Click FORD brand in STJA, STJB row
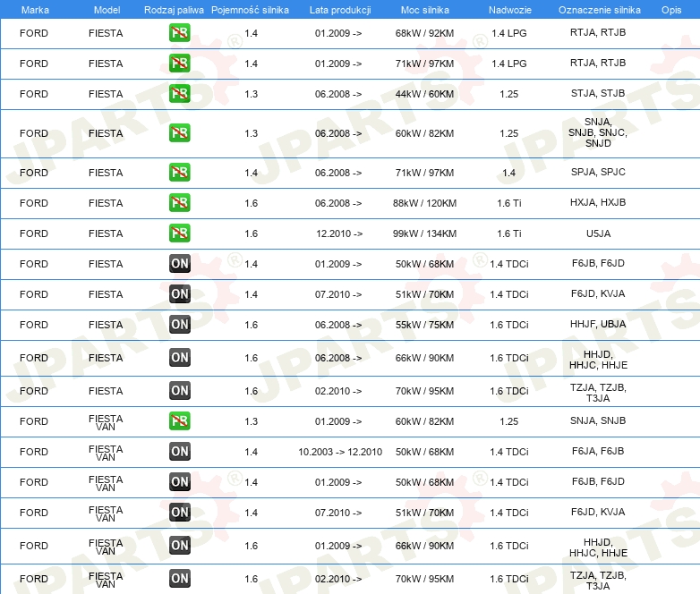The image size is (700, 594). point(34,94)
